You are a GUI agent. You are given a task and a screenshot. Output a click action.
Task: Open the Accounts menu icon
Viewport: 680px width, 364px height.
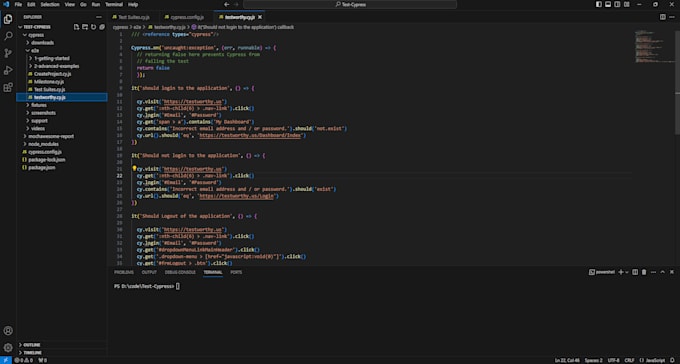coord(8,331)
